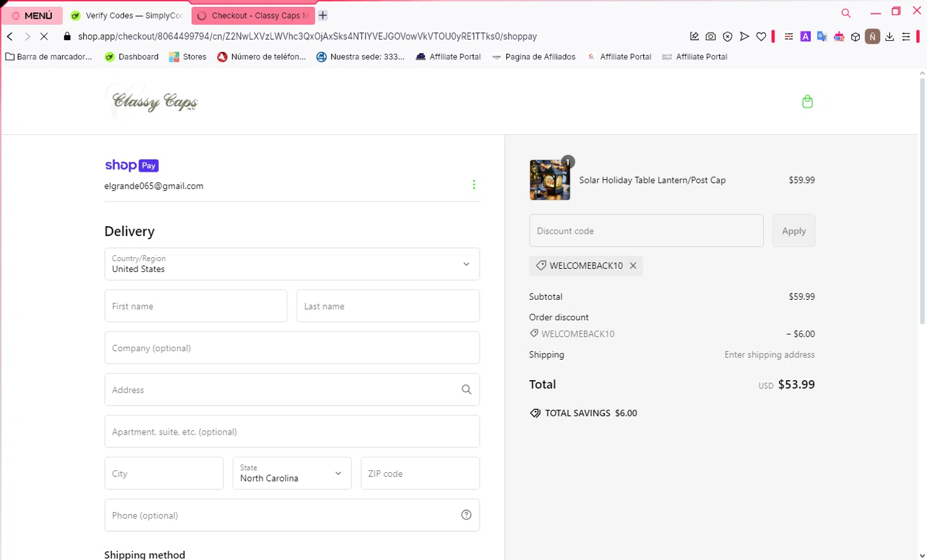Click the Shop Pay logo

click(x=132, y=165)
